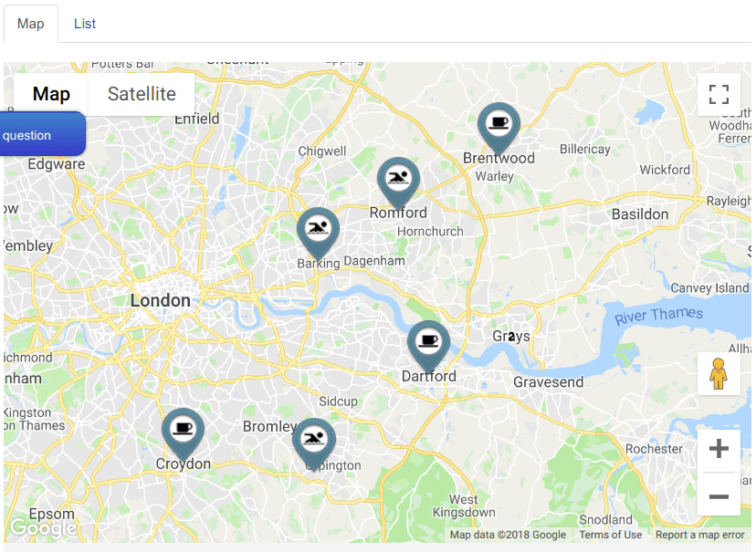Image resolution: width=756 pixels, height=552 pixels.
Task: Select the Map view type button
Action: click(x=51, y=94)
